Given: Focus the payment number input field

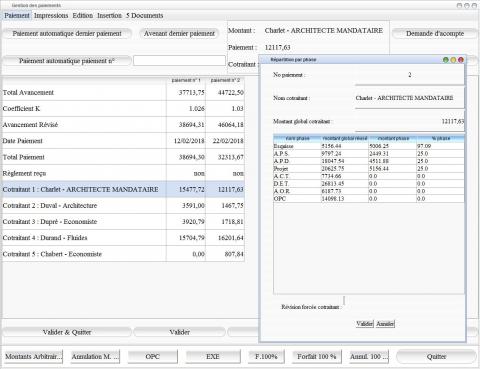Looking at the screenshot, I should tap(179, 61).
